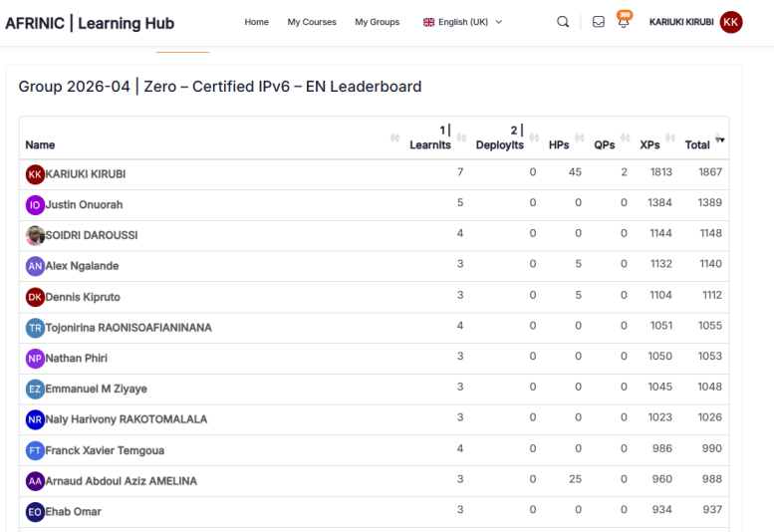Open Tojonirina RAONISOAFIANINANA's profile name
Image resolution: width=774 pixels, height=532 pixels.
click(x=129, y=328)
